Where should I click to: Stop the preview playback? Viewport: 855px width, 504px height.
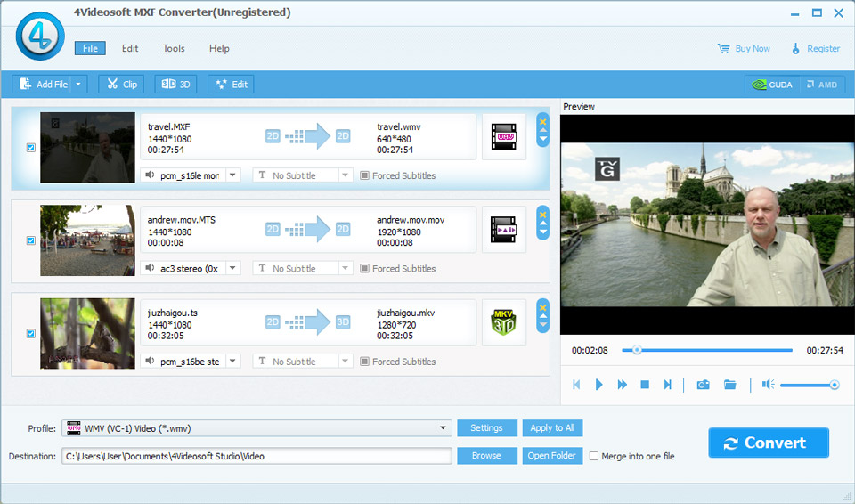coord(645,385)
